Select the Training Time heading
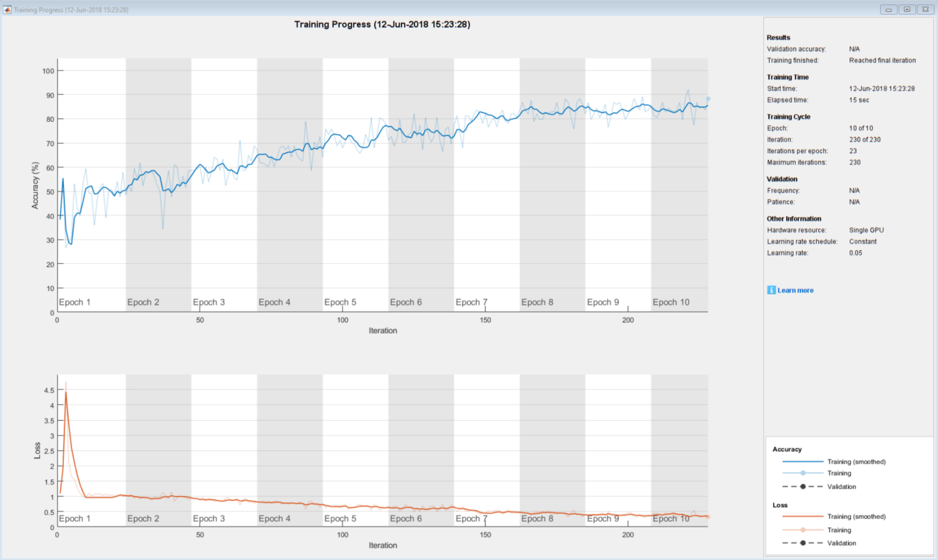The width and height of the screenshot is (938, 560). [788, 77]
